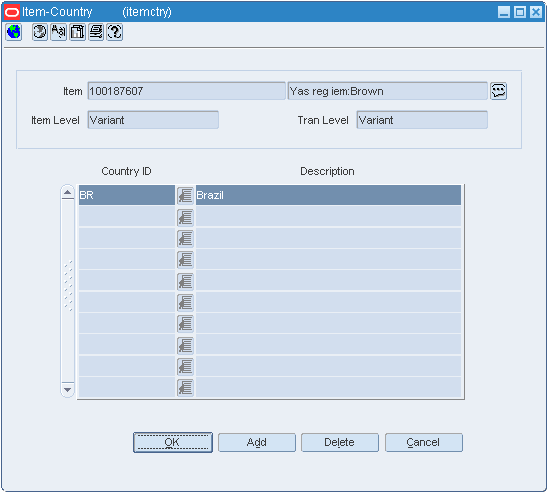
Task: Click the scrollbar up arrow
Action: coord(67,192)
